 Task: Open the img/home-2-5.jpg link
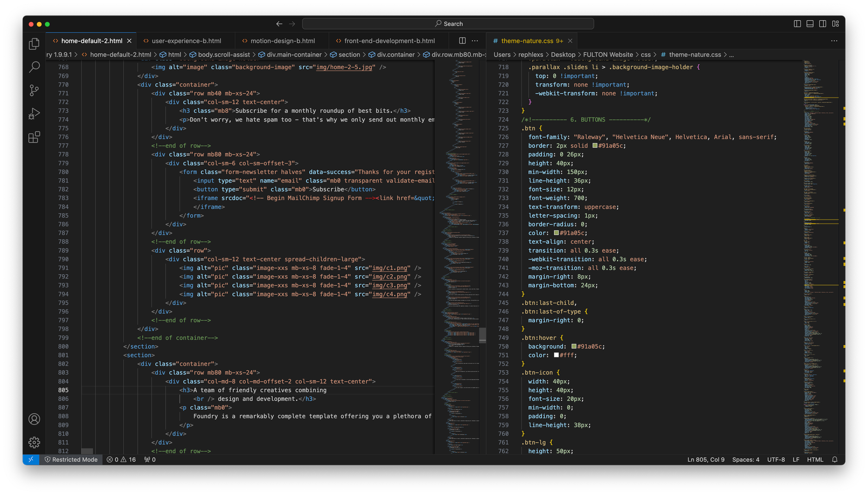(x=344, y=67)
